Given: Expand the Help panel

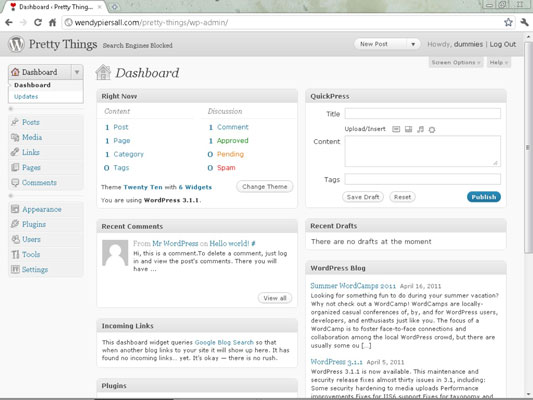Looking at the screenshot, I should coord(499,63).
